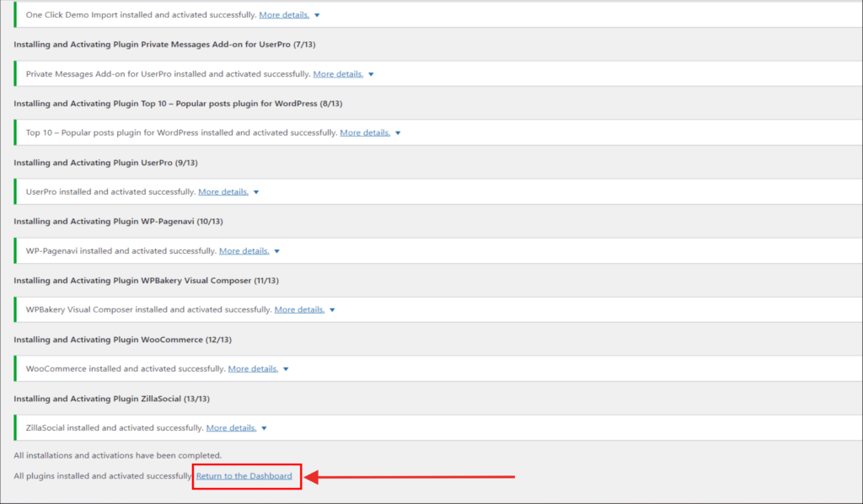Expand details arrow for Private Messages Add-on
This screenshot has width=863, height=504.
click(371, 74)
